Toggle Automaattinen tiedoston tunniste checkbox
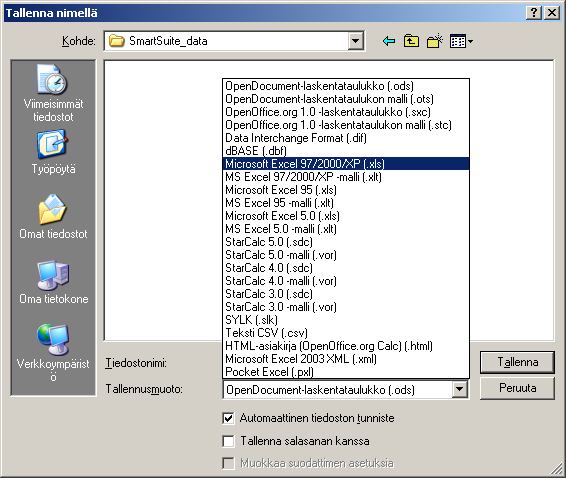This screenshot has height=478, width=566. (x=228, y=418)
